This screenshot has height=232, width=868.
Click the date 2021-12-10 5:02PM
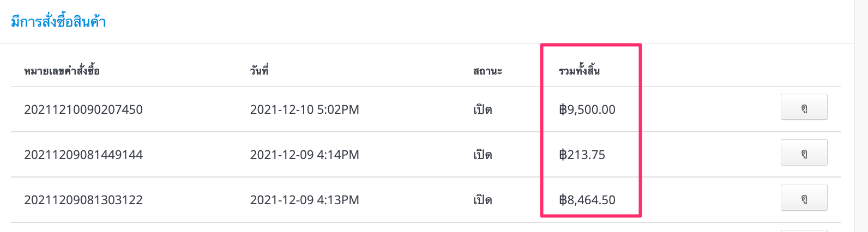pos(304,109)
